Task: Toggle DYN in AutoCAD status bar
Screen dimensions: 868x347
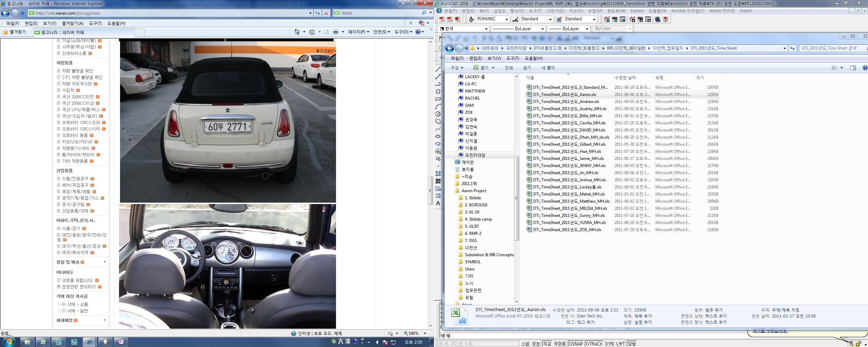Action: coord(609,344)
